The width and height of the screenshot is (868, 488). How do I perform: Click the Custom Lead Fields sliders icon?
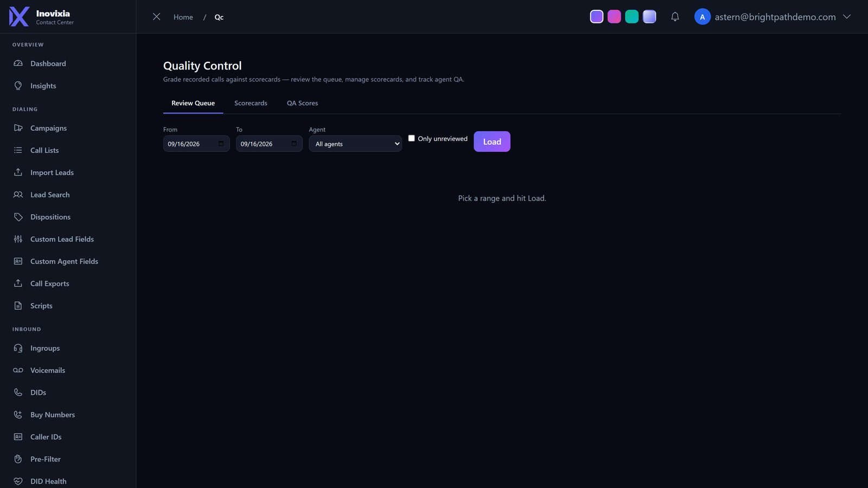click(18, 239)
